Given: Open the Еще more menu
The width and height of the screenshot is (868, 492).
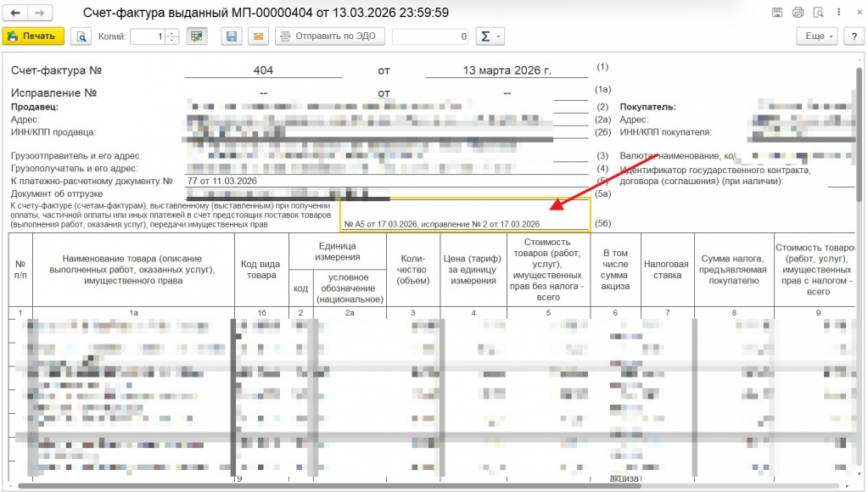Looking at the screenshot, I should [x=818, y=36].
